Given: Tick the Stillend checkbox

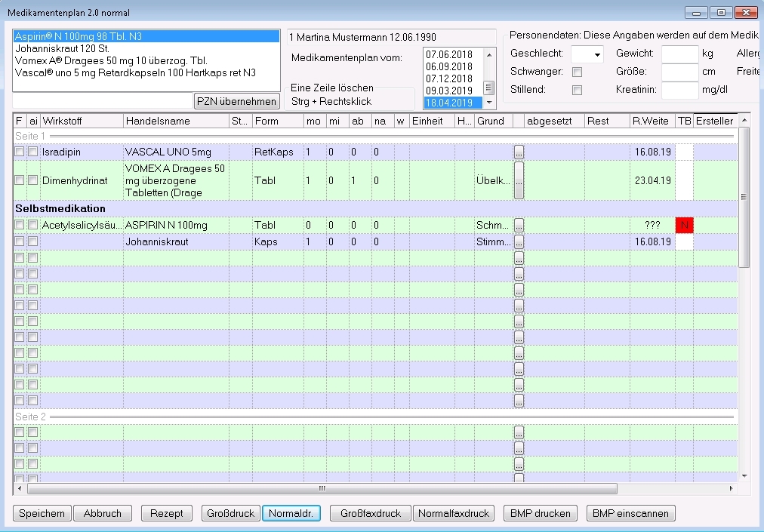Looking at the screenshot, I should [x=577, y=90].
